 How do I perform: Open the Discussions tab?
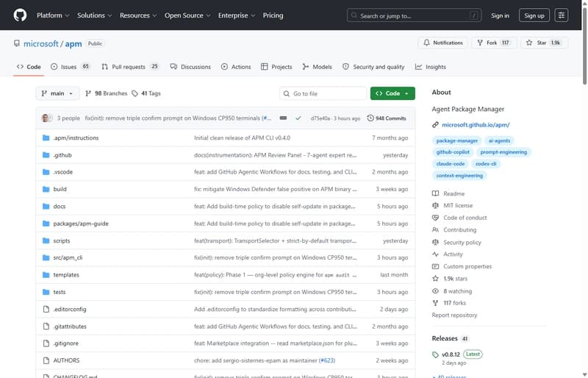tap(190, 67)
